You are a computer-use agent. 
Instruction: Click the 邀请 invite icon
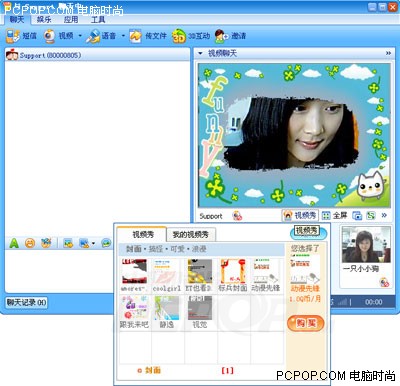point(221,36)
